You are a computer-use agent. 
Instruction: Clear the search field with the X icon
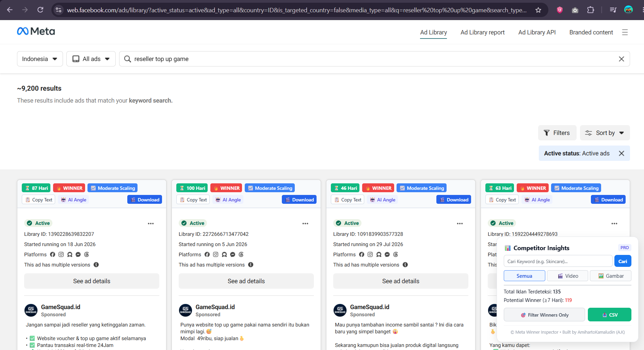tap(621, 59)
